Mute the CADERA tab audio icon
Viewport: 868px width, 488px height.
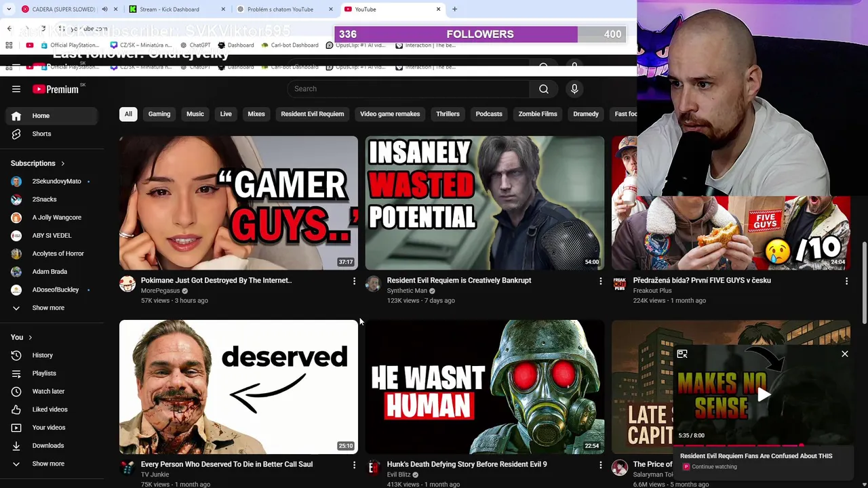point(104,9)
